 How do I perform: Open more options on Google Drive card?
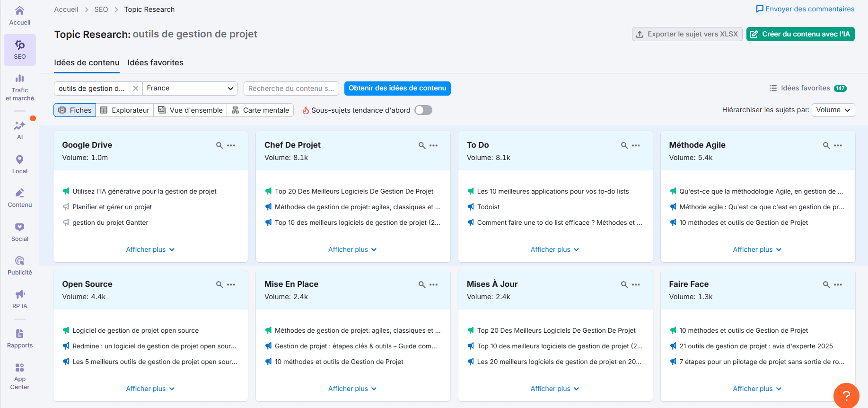[231, 145]
